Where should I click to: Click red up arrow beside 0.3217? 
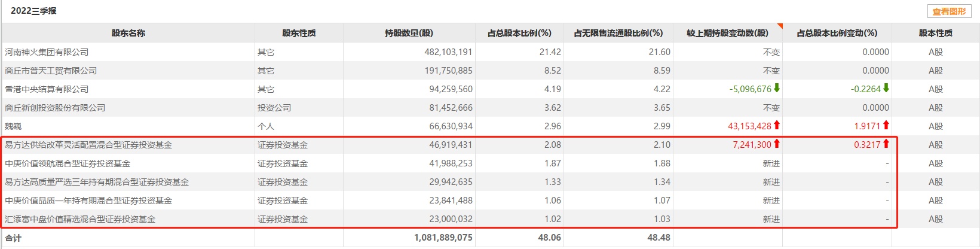point(886,144)
